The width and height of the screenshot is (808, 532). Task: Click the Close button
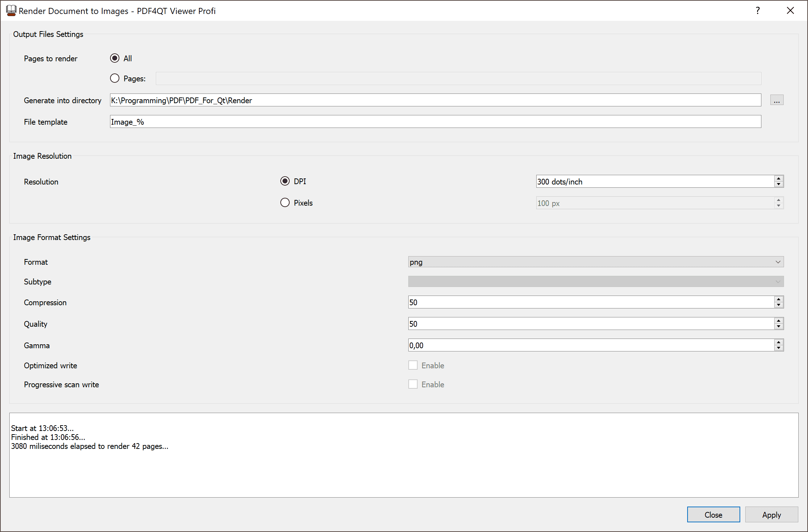713,515
